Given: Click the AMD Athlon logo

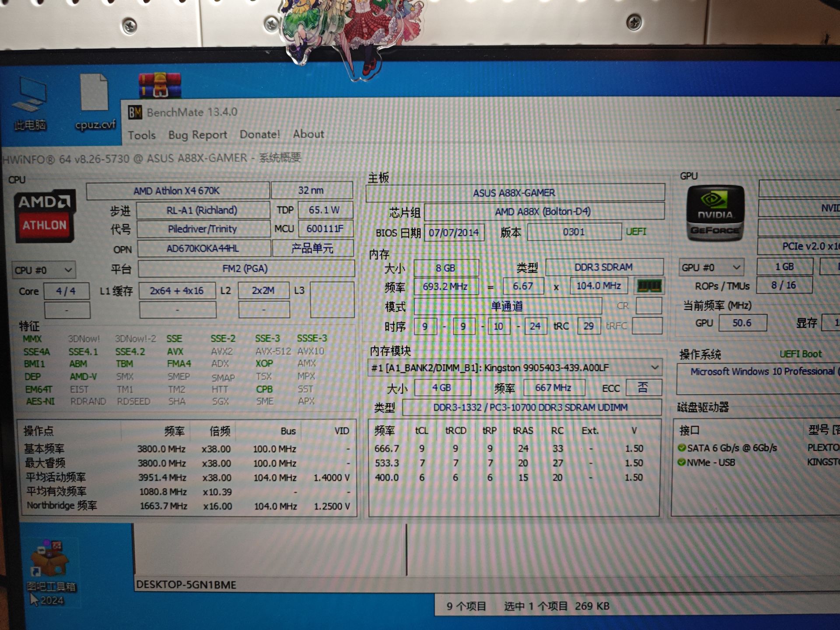Looking at the screenshot, I should 45,215.
